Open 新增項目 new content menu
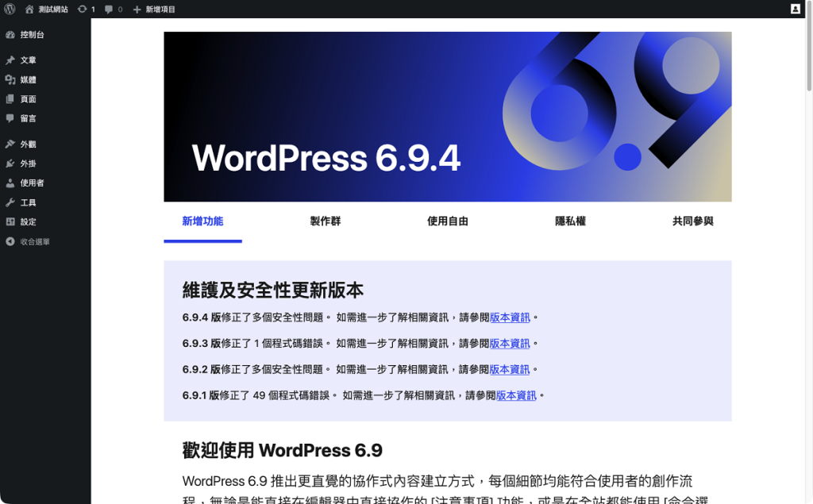813x504 pixels. 154,9
